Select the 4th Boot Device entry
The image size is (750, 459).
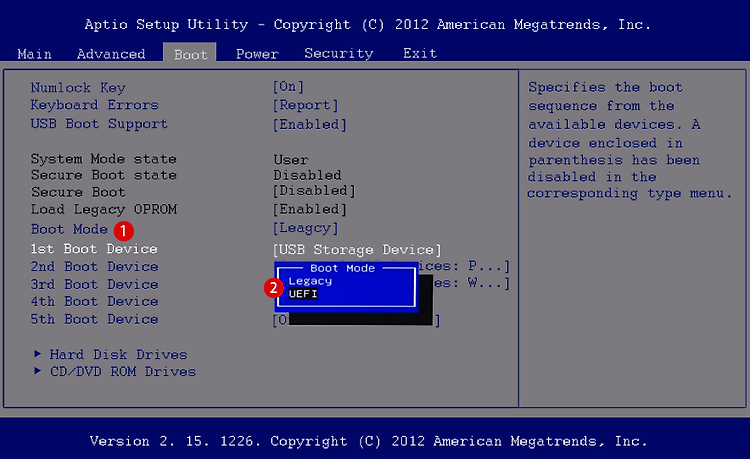tap(94, 301)
